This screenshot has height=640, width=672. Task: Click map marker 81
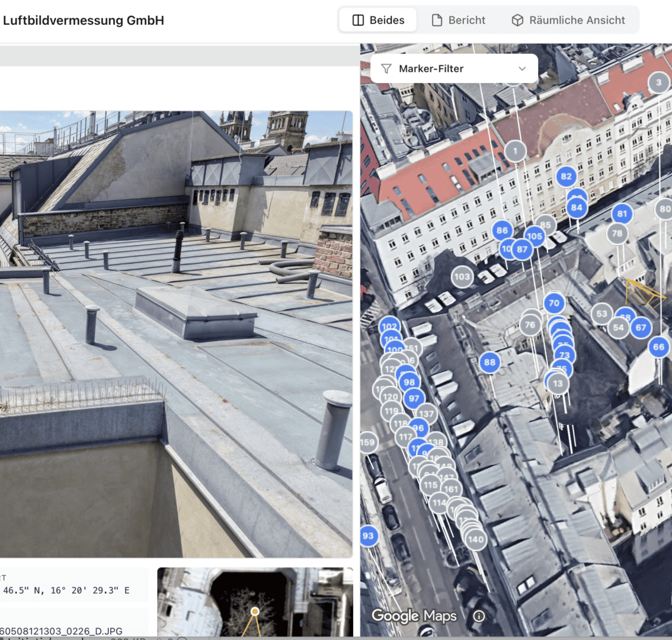click(x=622, y=213)
